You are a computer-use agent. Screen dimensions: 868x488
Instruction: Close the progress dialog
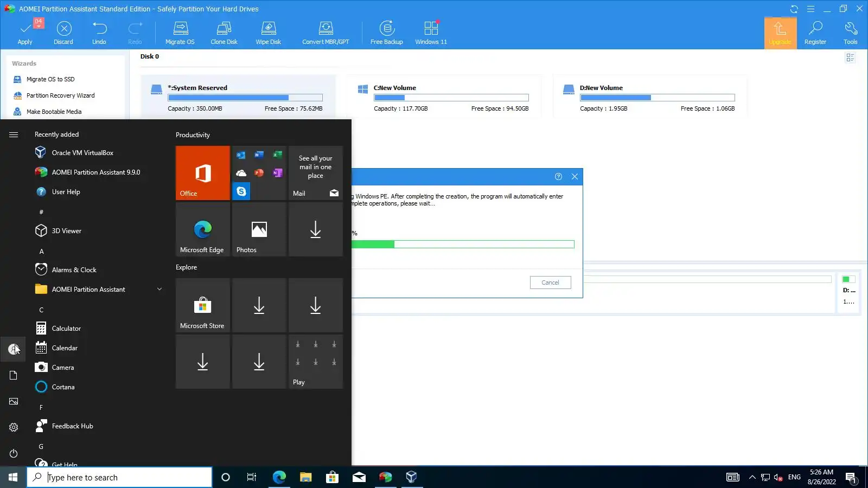(575, 176)
